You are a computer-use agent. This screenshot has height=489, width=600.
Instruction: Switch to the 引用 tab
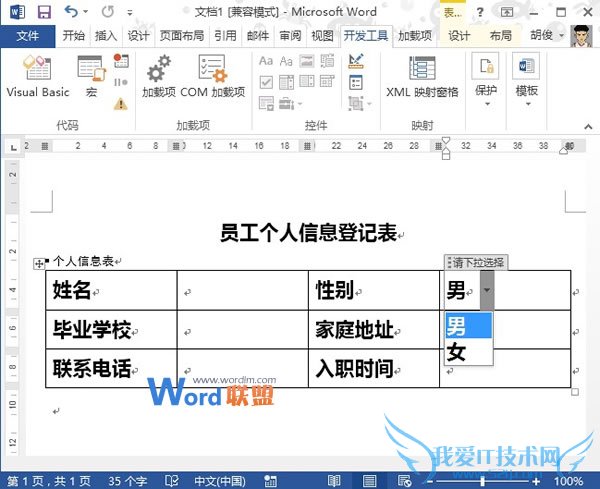coord(225,36)
